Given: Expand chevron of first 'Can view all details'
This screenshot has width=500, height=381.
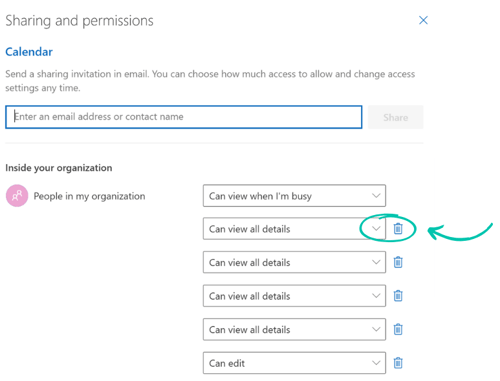Looking at the screenshot, I should point(376,229).
